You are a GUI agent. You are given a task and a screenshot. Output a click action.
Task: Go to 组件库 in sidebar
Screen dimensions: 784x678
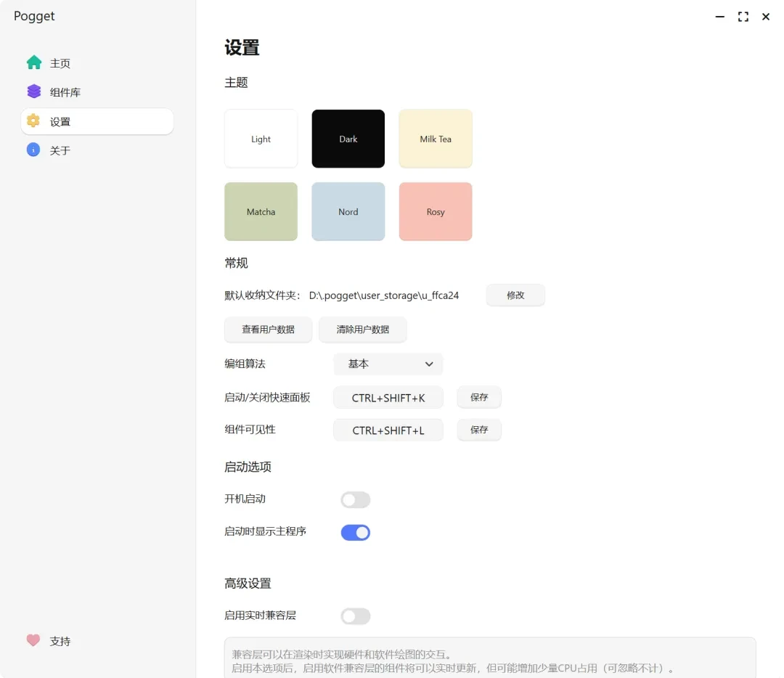[x=97, y=92]
